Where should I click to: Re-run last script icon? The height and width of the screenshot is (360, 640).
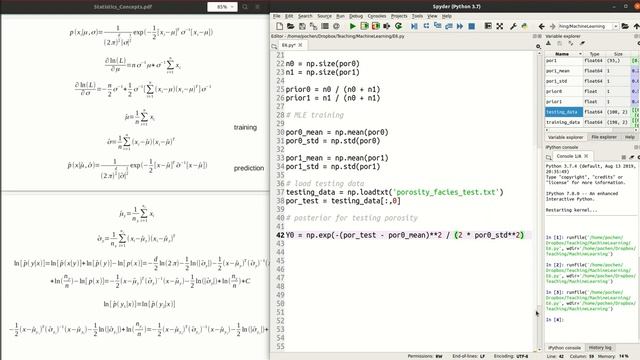pos(398,26)
